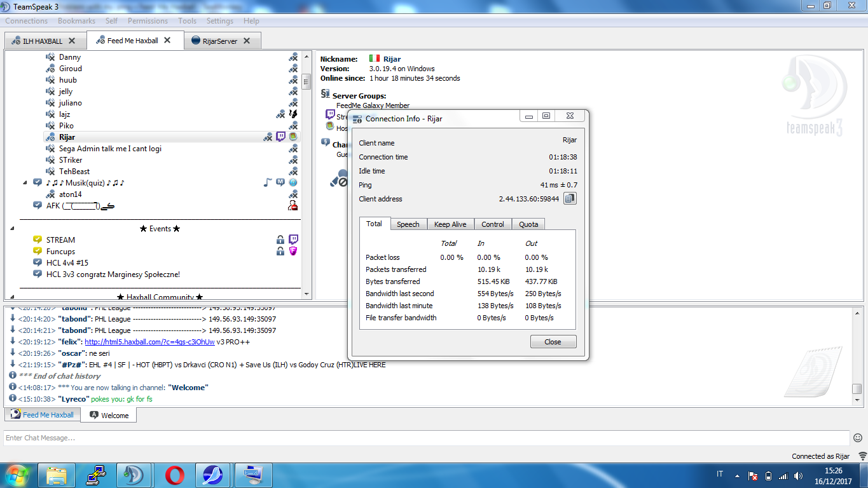
Task: Show hidden system tray icons
Action: [x=737, y=475]
